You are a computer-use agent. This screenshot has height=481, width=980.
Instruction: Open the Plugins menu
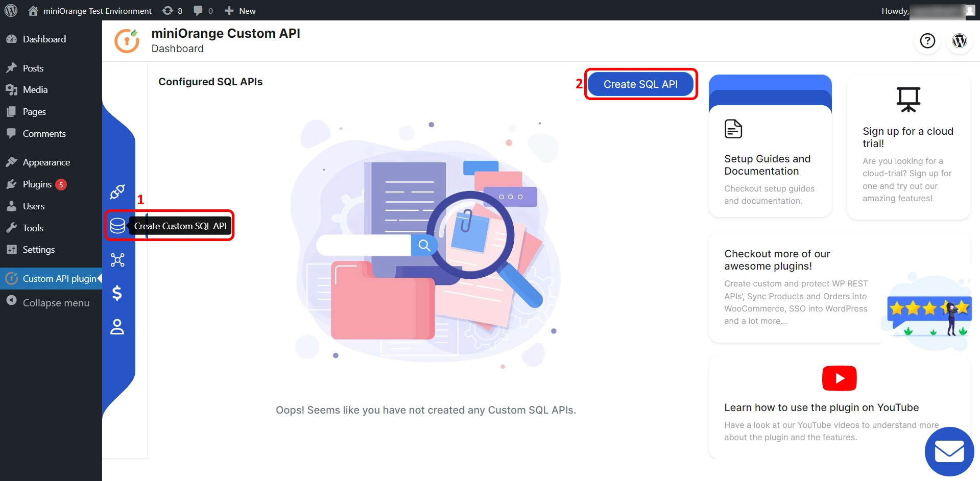(51, 184)
